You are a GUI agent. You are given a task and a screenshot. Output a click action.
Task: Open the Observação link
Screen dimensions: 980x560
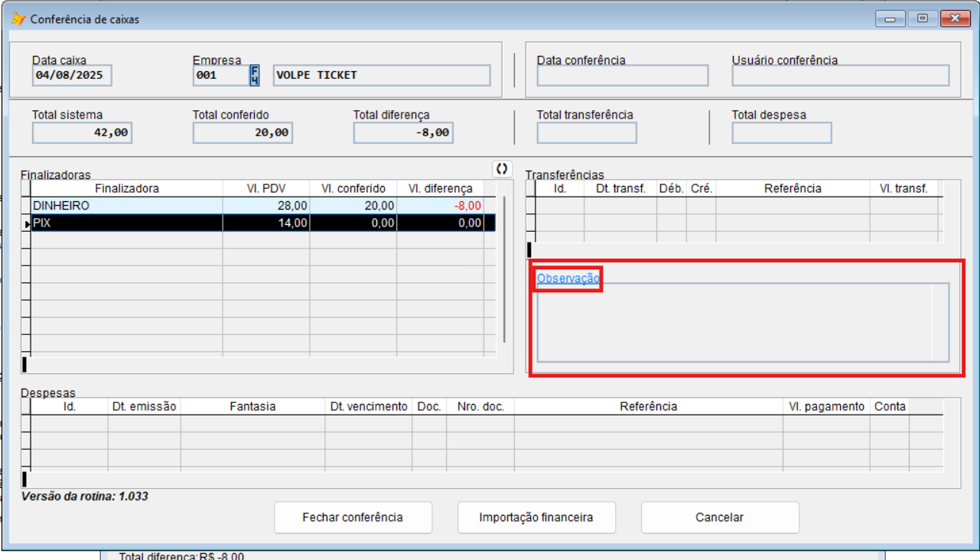tap(568, 279)
